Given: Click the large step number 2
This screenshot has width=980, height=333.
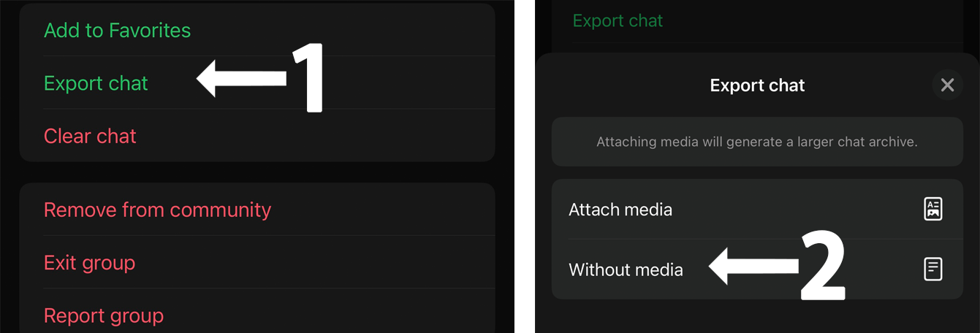Looking at the screenshot, I should click(x=823, y=265).
